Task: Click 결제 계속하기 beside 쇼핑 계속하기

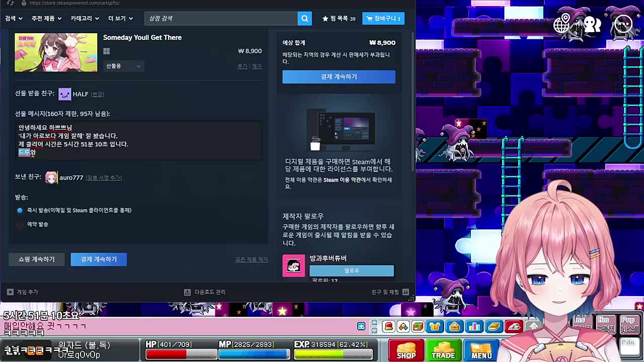Action: [99, 259]
